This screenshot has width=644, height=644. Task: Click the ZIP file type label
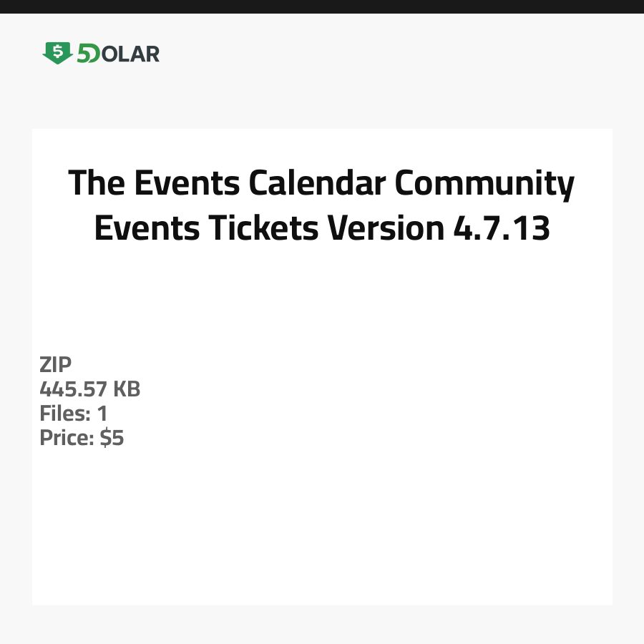click(55, 365)
